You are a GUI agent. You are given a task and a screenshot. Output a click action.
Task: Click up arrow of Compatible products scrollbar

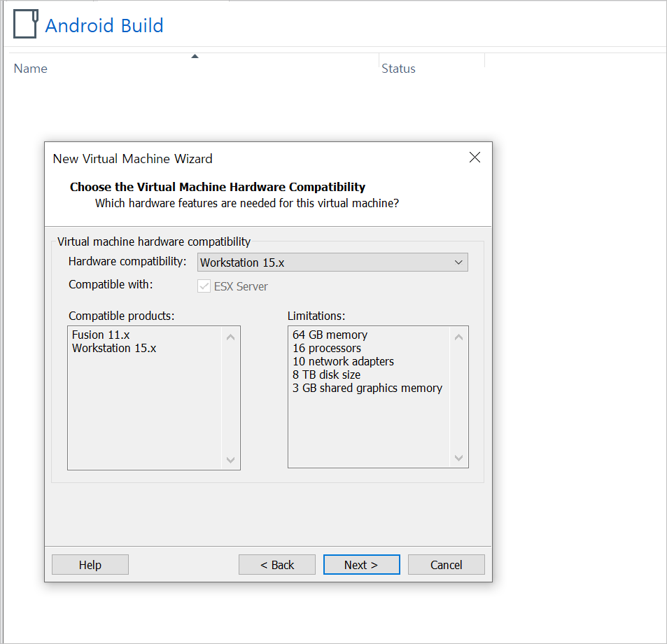click(x=230, y=337)
